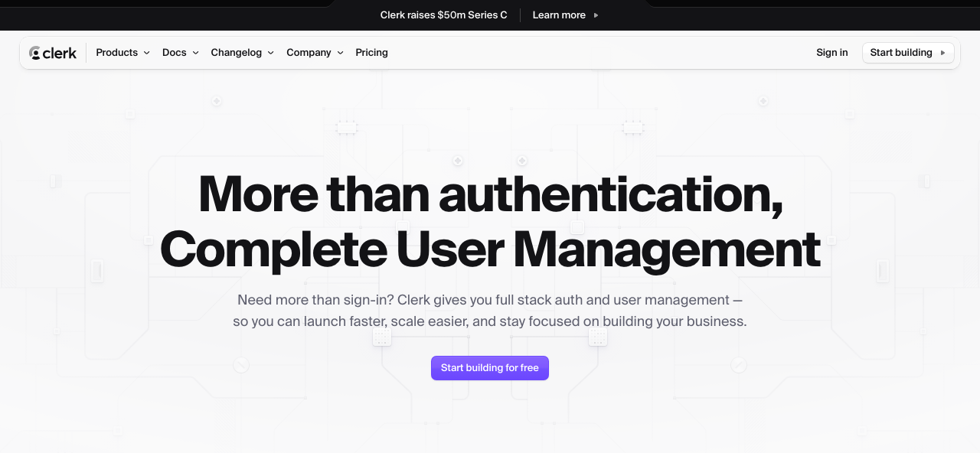Click the chevron beside Company
980x453 pixels.
click(341, 54)
